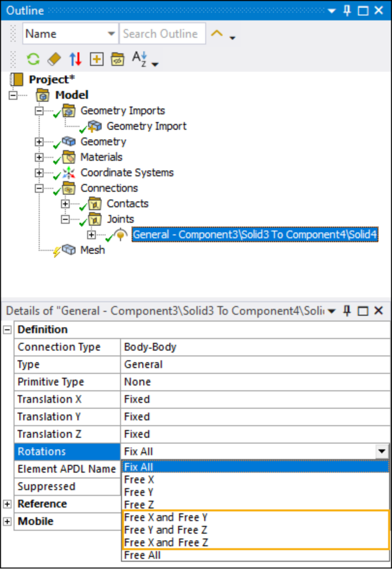Image resolution: width=392 pixels, height=569 pixels.
Task: Expand the General joint node
Action: (91, 235)
